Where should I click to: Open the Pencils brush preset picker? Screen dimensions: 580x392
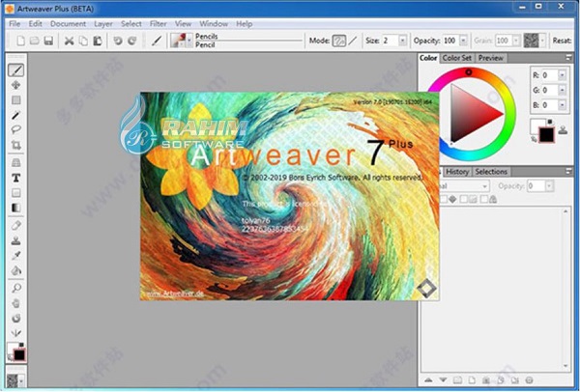[182, 41]
